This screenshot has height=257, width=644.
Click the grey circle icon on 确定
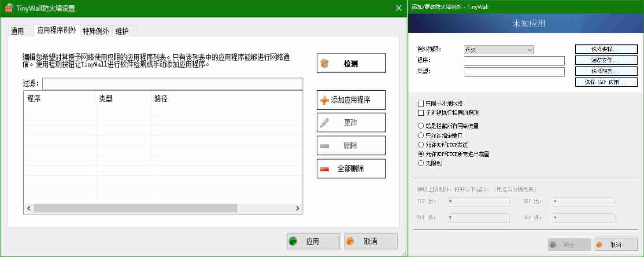click(552, 245)
